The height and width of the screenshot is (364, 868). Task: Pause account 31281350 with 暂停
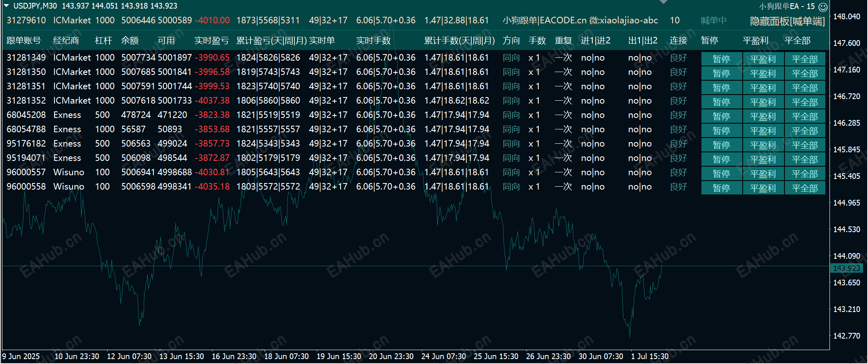pos(721,73)
